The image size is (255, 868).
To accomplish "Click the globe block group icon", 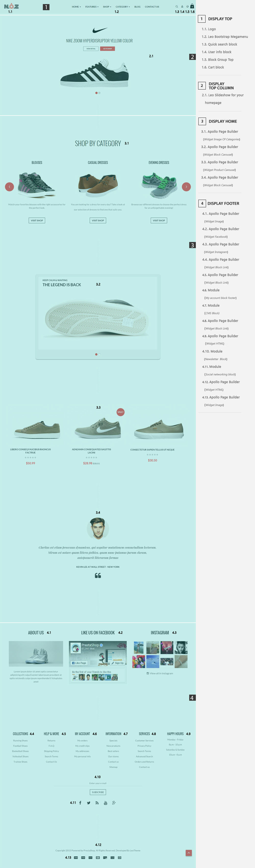I will tap(187, 6).
